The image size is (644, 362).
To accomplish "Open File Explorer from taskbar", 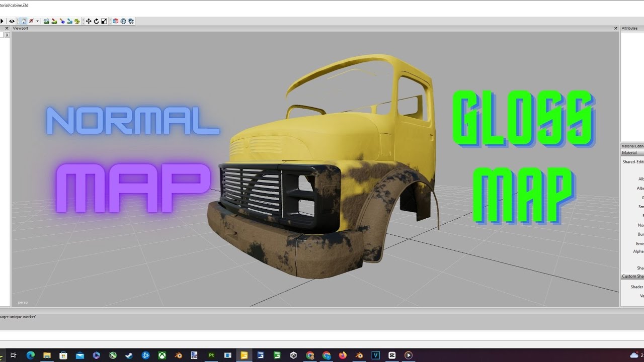I will [x=47, y=355].
